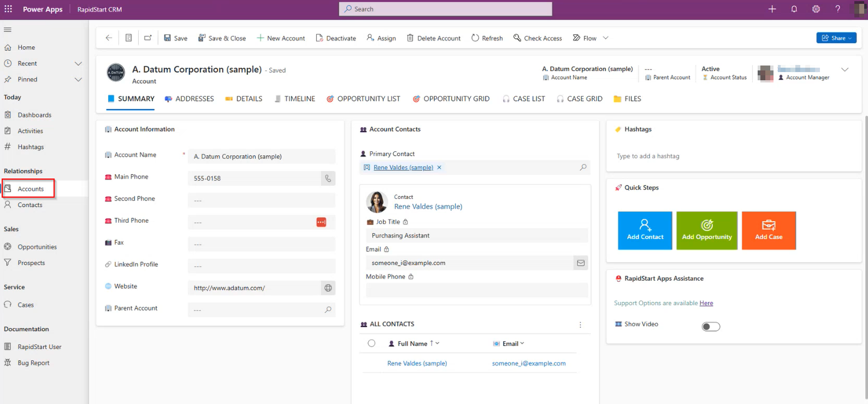868x404 pixels.
Task: Expand the Pinned section in sidebar
Action: pyautogui.click(x=78, y=80)
